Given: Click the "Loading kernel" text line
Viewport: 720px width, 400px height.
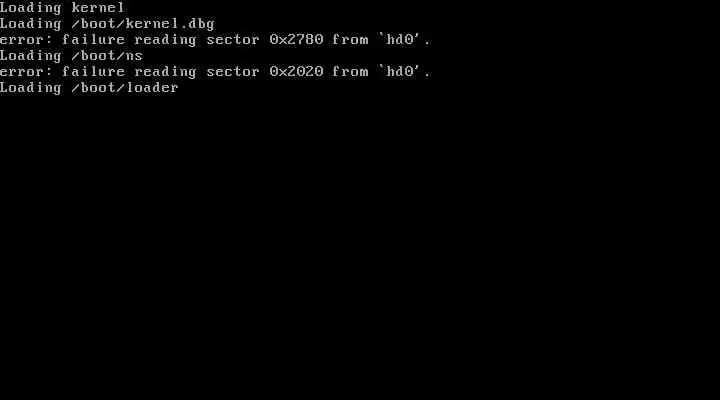Looking at the screenshot, I should (x=62, y=8).
